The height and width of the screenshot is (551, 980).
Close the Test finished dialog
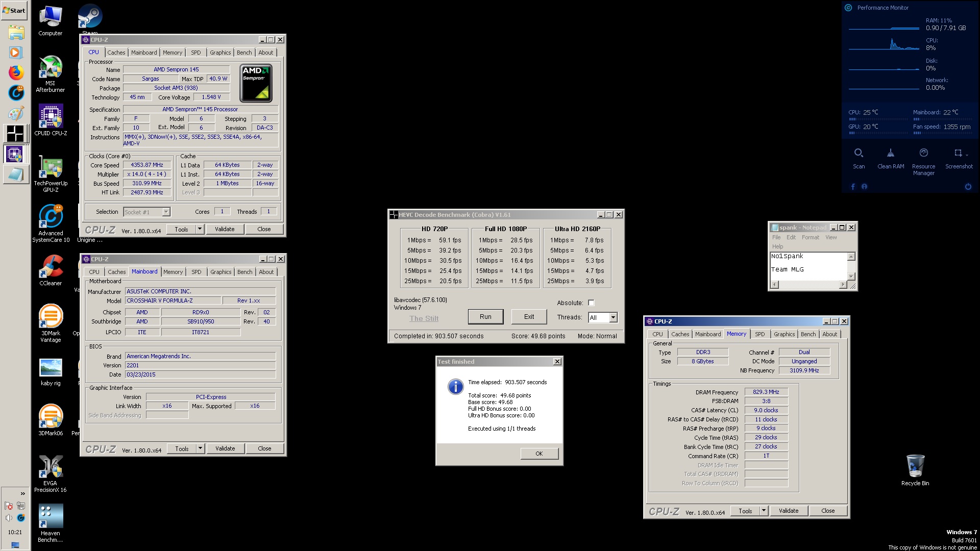[557, 362]
